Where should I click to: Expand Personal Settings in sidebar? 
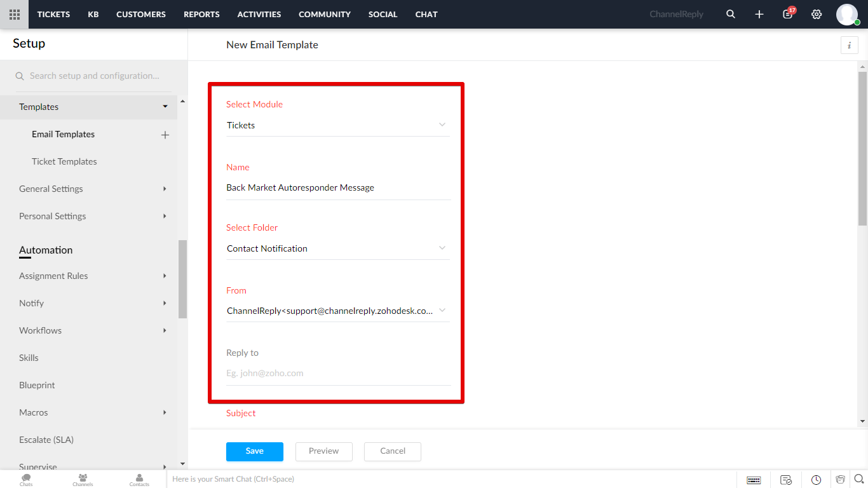pyautogui.click(x=165, y=216)
